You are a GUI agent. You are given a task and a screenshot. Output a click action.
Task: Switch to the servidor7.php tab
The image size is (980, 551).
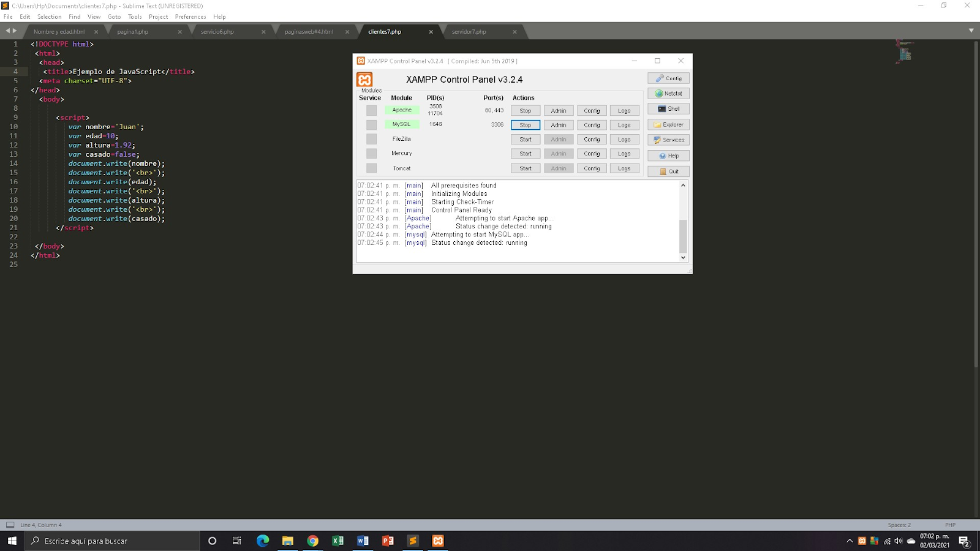click(x=469, y=32)
